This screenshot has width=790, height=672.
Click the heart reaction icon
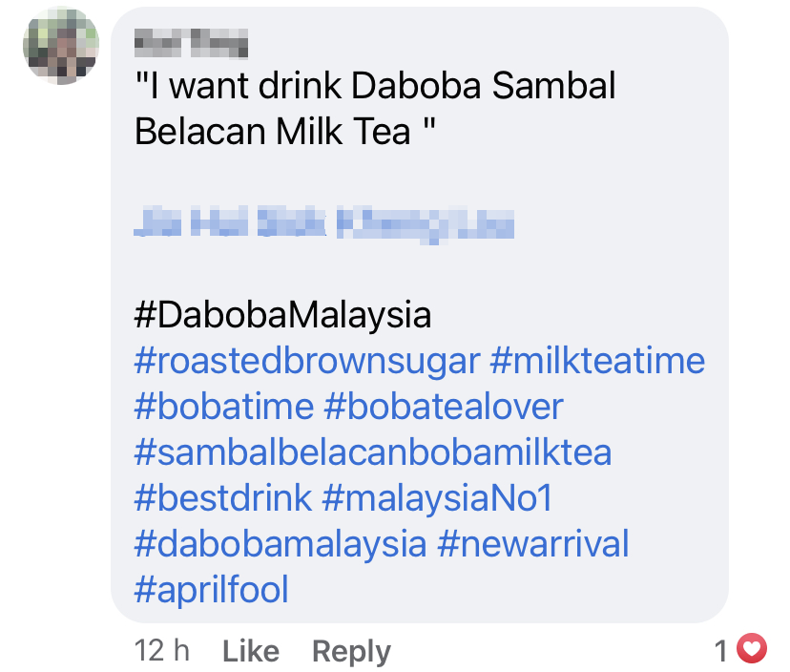[x=754, y=651]
